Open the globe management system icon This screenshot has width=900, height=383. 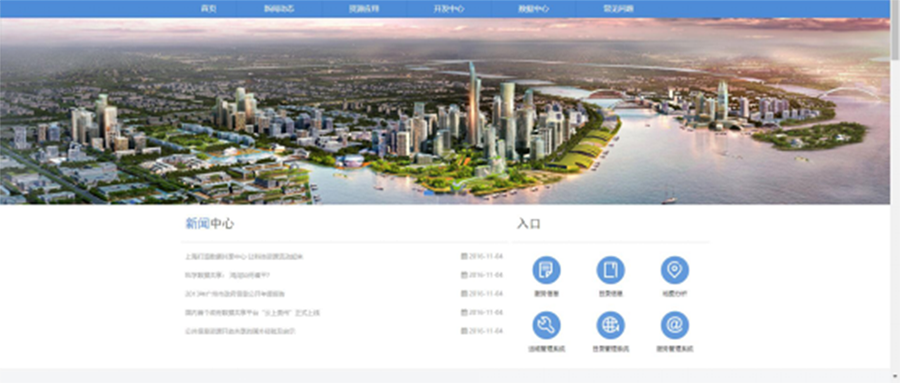coord(610,326)
